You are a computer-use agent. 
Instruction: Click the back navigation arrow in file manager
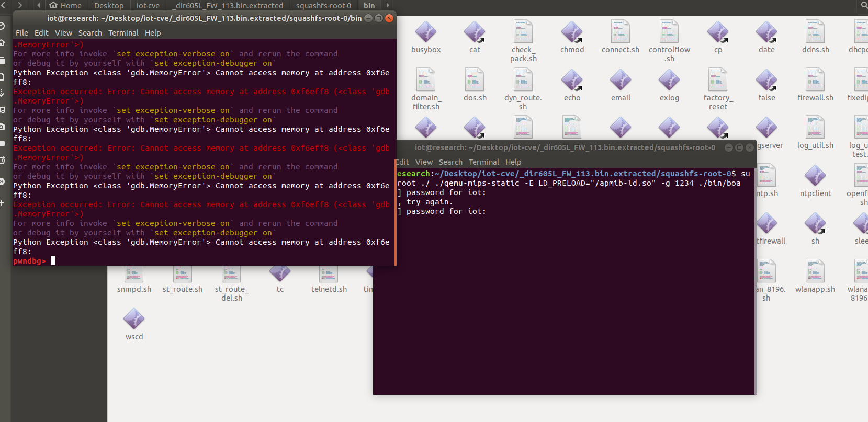4,5
